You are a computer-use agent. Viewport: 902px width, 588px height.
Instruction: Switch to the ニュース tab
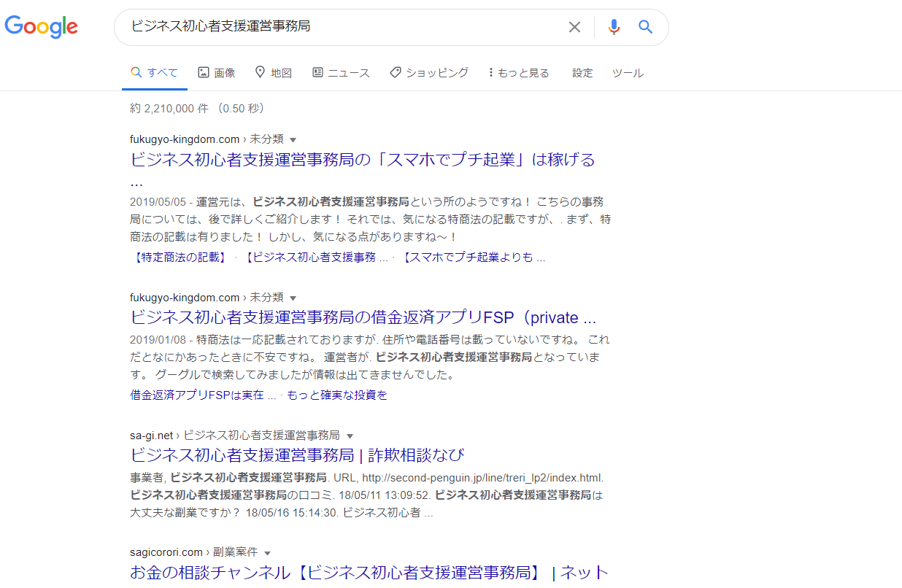point(341,73)
